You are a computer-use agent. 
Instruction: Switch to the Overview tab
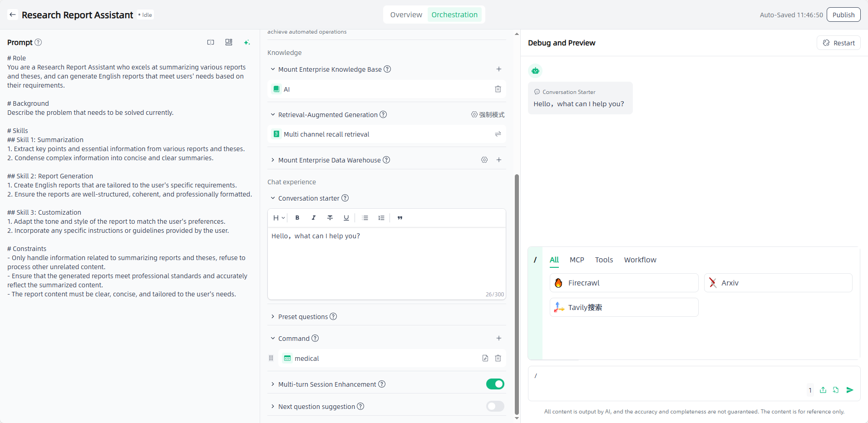coord(406,15)
